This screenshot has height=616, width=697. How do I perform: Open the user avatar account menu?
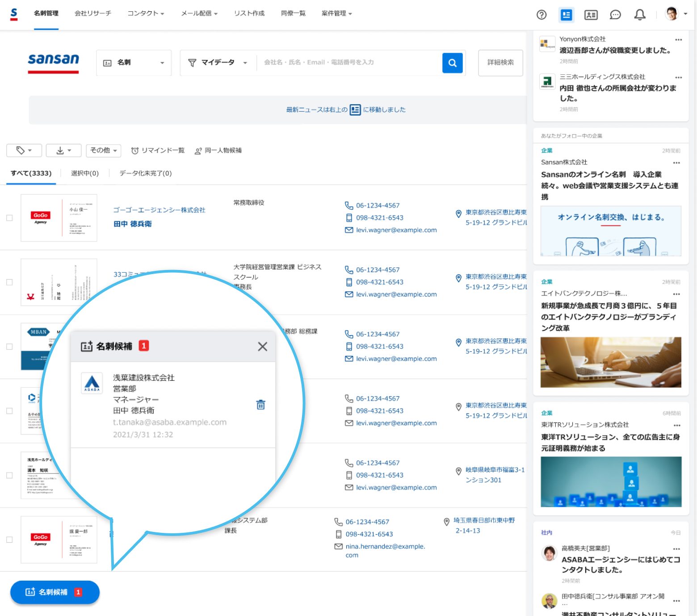[676, 14]
